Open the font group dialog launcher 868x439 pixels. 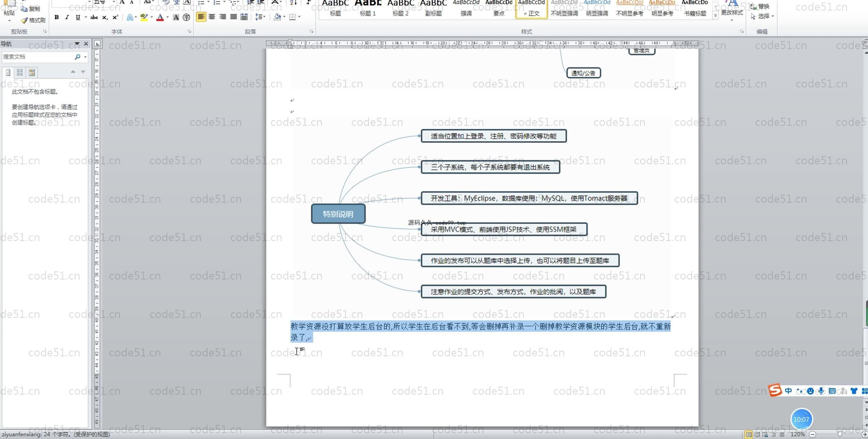(189, 31)
